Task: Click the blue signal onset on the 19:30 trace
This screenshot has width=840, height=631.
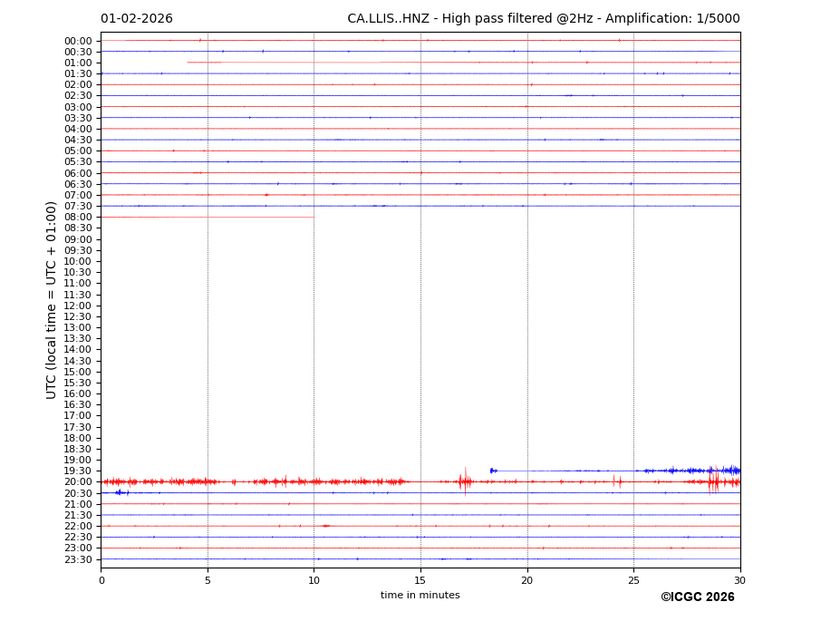Action: pyautogui.click(x=492, y=471)
